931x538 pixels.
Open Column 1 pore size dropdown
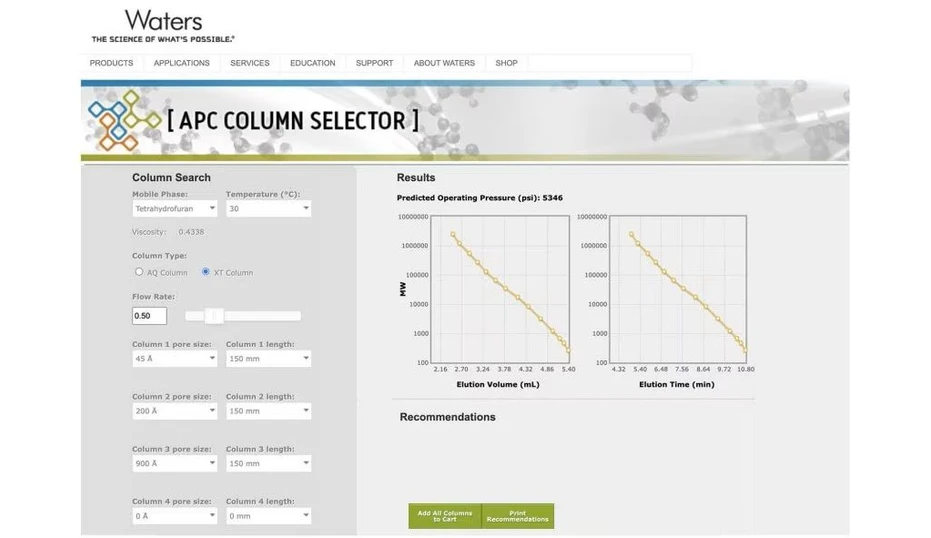(175, 359)
